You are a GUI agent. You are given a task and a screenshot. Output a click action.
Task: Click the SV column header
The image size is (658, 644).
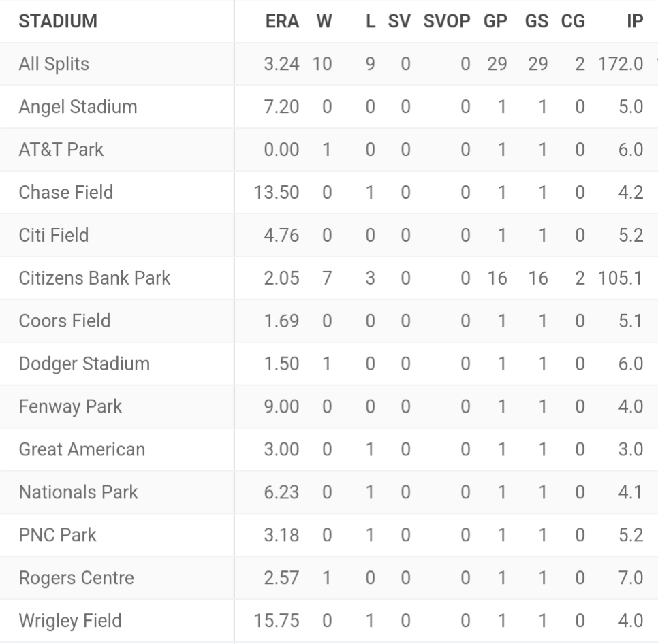[399, 21]
